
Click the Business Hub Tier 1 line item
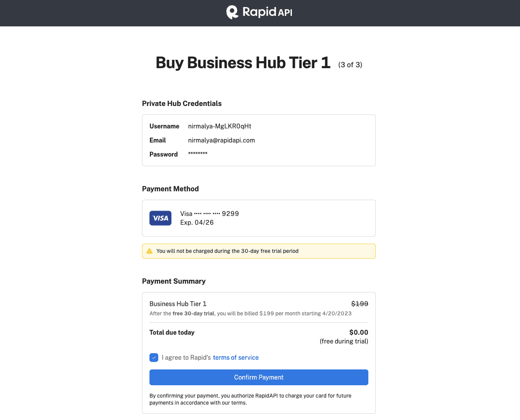(178, 304)
